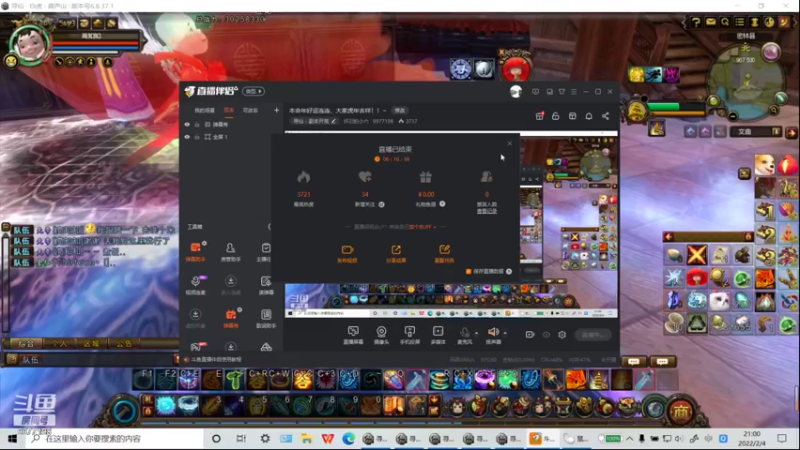This screenshot has height=450, width=800.
Task: Switch to the third scene tab
Action: pyautogui.click(x=250, y=110)
